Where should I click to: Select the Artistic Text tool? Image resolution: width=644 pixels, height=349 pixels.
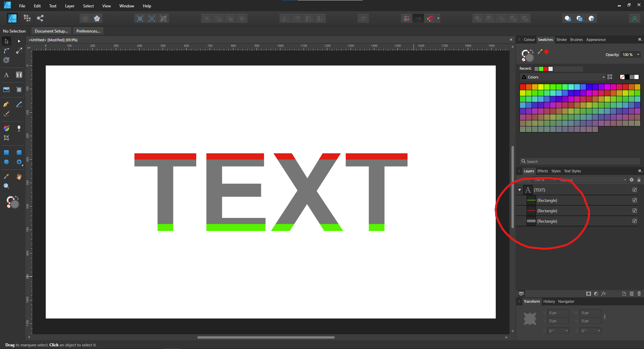point(6,75)
